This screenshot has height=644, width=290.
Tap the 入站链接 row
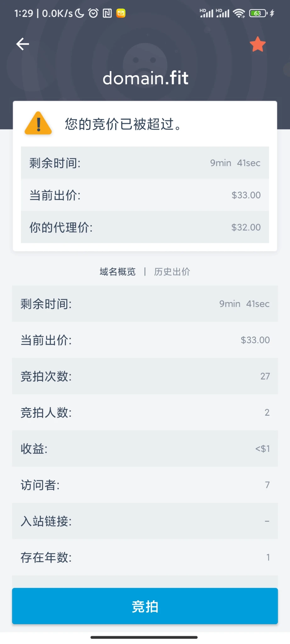pyautogui.click(x=145, y=521)
